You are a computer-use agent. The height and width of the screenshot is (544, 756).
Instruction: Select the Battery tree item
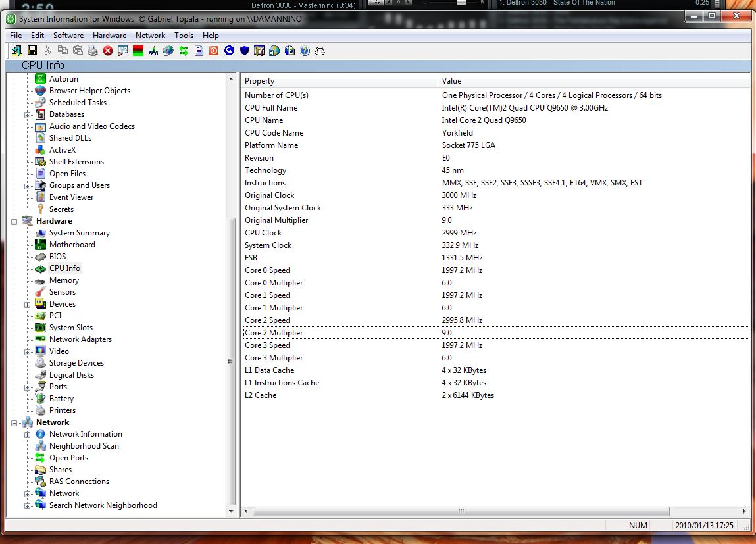click(x=61, y=399)
